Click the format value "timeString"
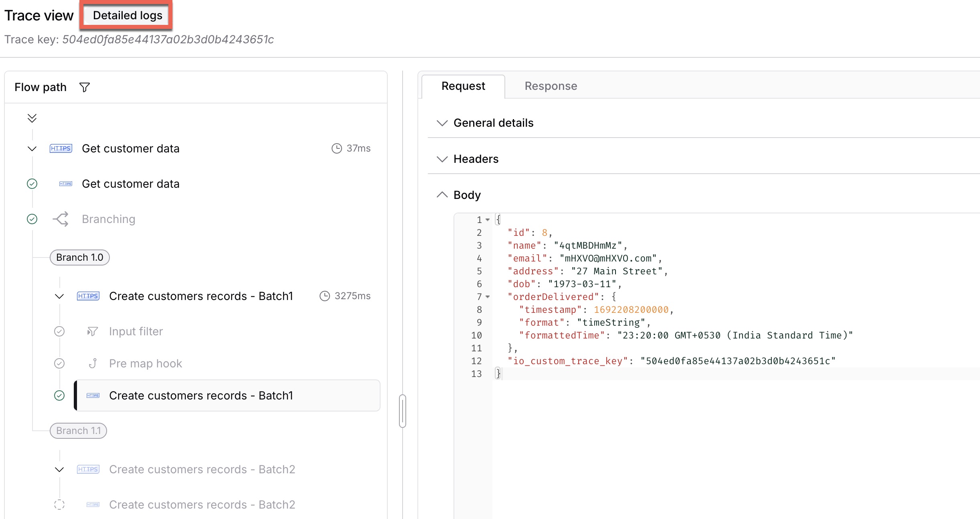Screen dimensions: 980x519 click(611, 322)
